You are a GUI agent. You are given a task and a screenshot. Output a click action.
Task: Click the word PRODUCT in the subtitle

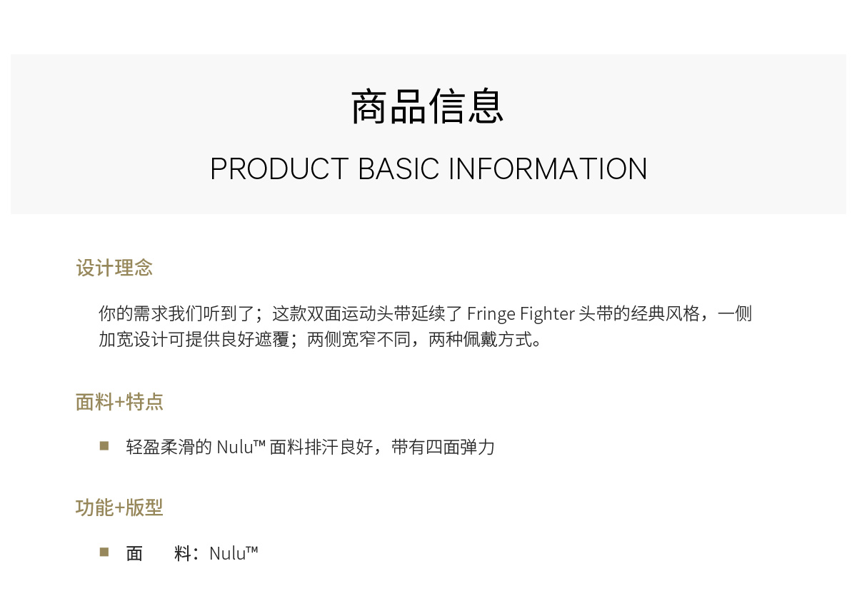point(279,169)
